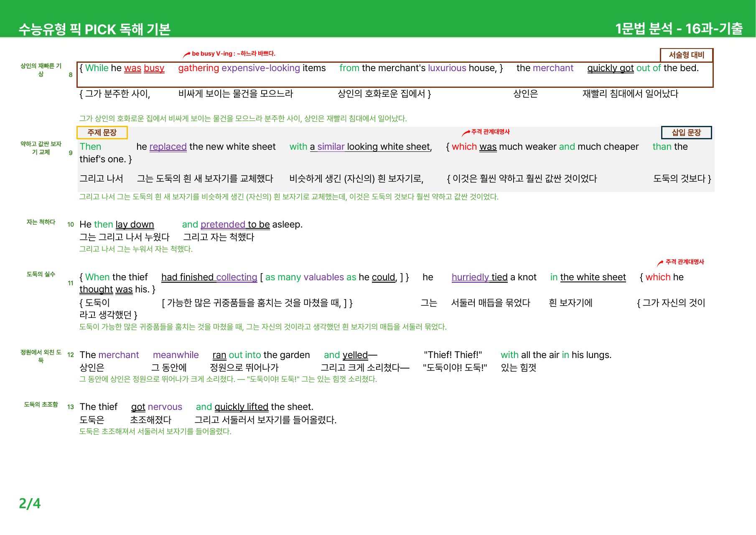Click sentence number 8
Image resolution: width=756 pixels, height=535 pixels.
coord(71,75)
